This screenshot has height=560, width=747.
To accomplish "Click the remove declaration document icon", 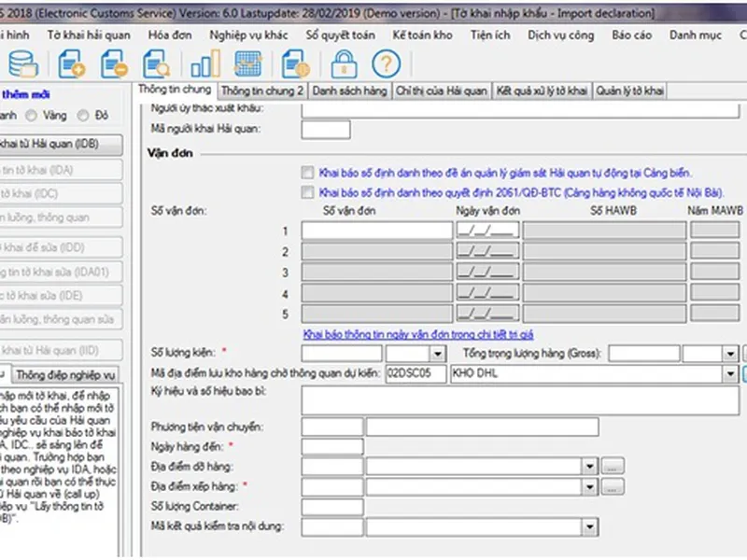I will [x=114, y=63].
